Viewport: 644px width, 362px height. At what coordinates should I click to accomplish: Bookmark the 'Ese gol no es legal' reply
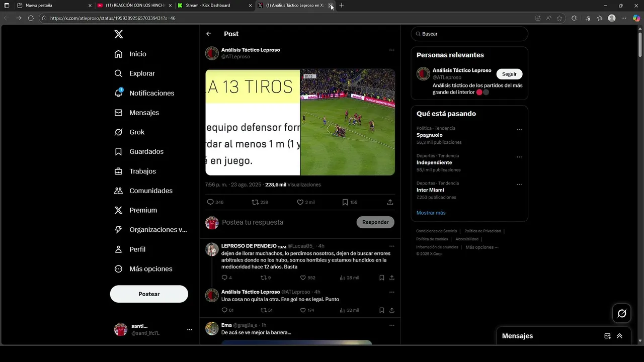(382, 310)
